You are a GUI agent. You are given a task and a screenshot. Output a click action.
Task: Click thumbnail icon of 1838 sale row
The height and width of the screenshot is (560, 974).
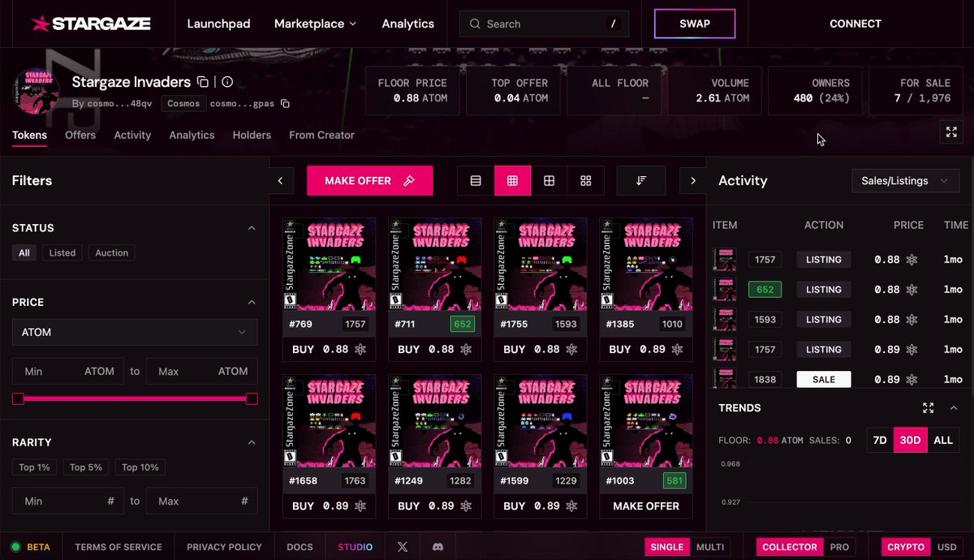(725, 379)
